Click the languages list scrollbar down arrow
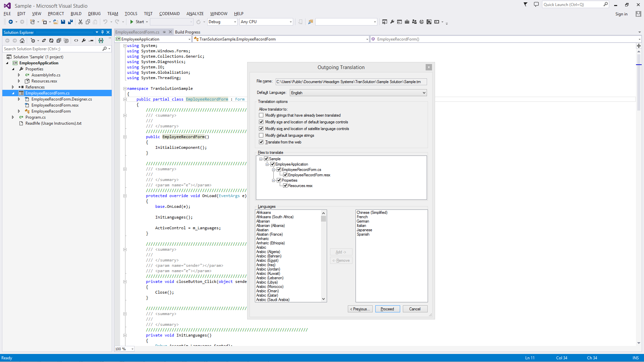 click(323, 299)
